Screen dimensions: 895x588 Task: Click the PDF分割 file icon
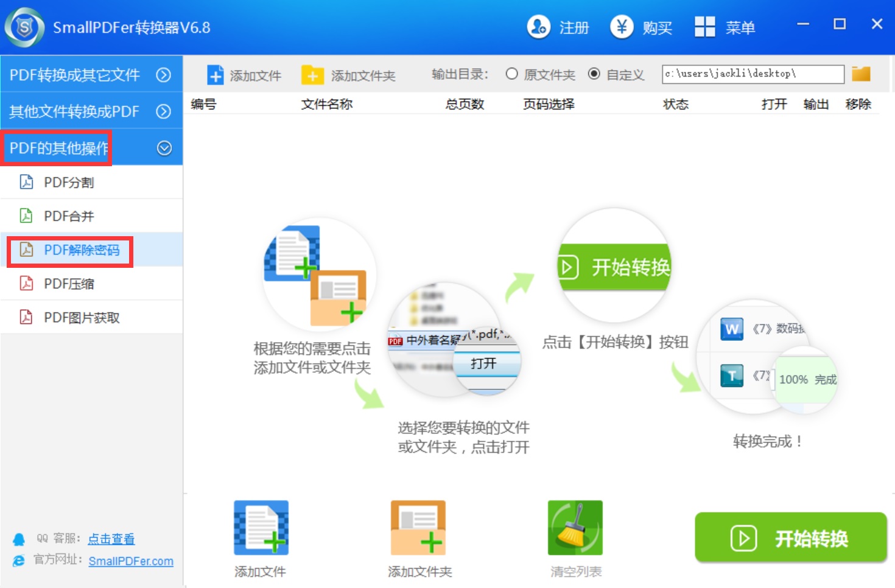coord(26,182)
